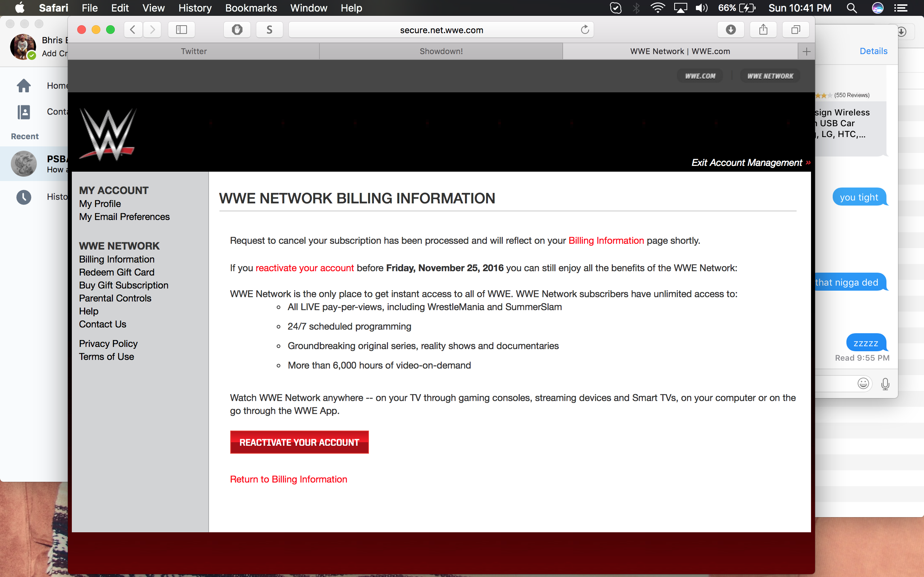Open the Bookmarks menu

(x=251, y=8)
